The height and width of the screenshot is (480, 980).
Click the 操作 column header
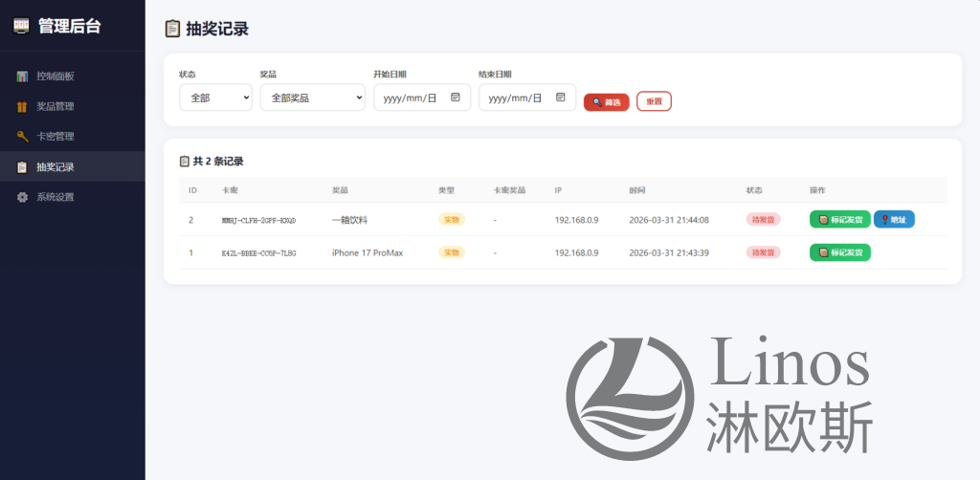(817, 189)
